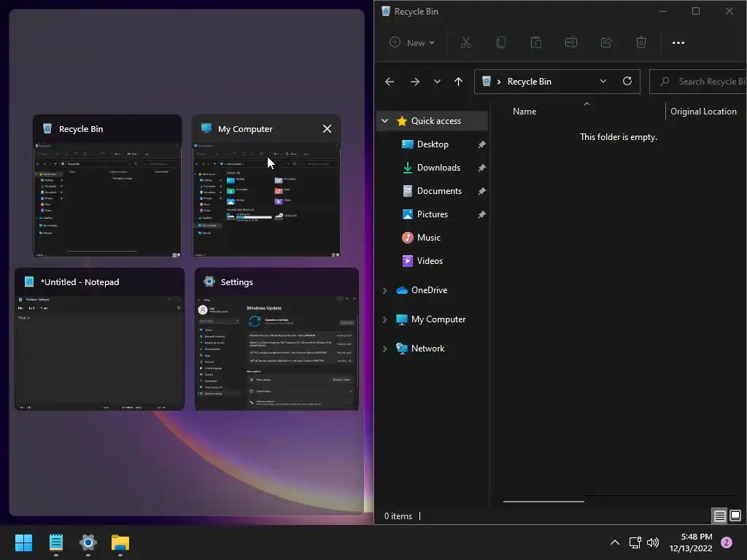Click the Copy icon in the toolbar
The width and height of the screenshot is (747, 560).
(x=500, y=42)
